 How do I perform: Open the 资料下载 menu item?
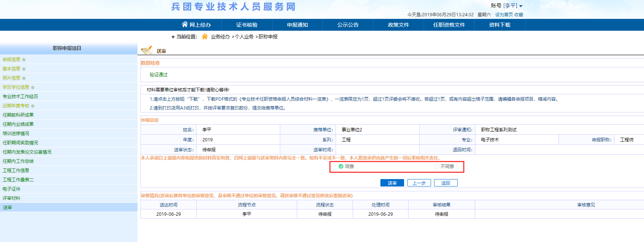pos(499,25)
